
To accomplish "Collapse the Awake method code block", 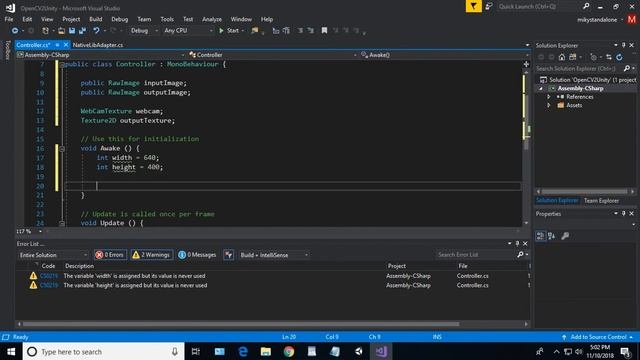I will point(62,149).
